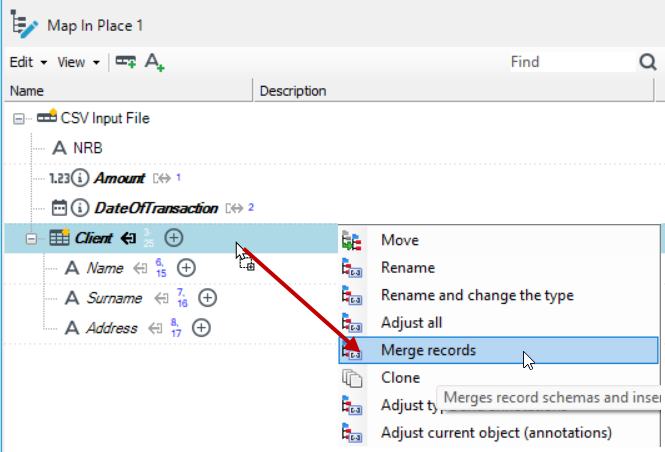Click the mapping number 2 beside DateOfTransaction
The width and height of the screenshot is (665, 452).
point(251,207)
